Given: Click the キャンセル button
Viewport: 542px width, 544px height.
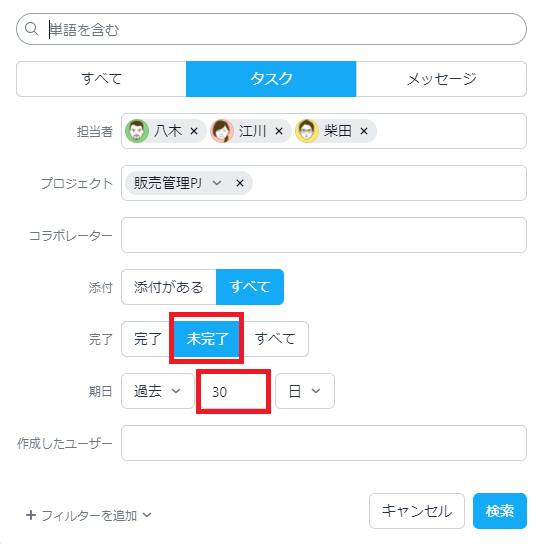Looking at the screenshot, I should point(417,511).
